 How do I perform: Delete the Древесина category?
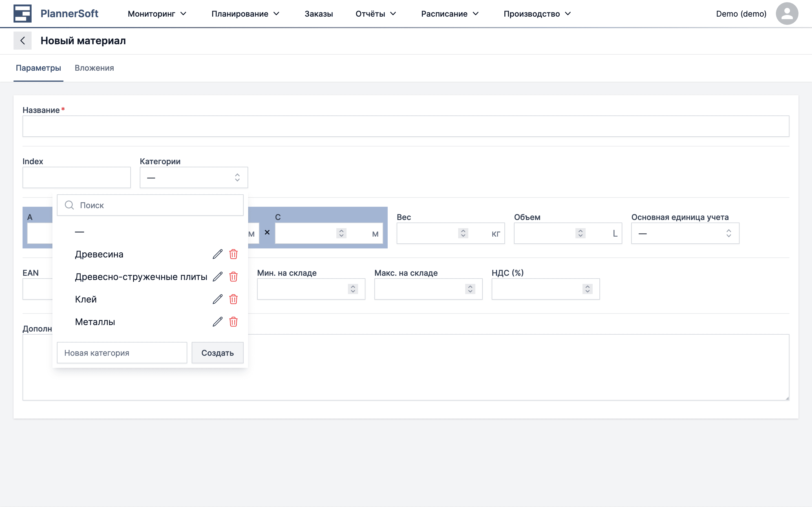(233, 254)
